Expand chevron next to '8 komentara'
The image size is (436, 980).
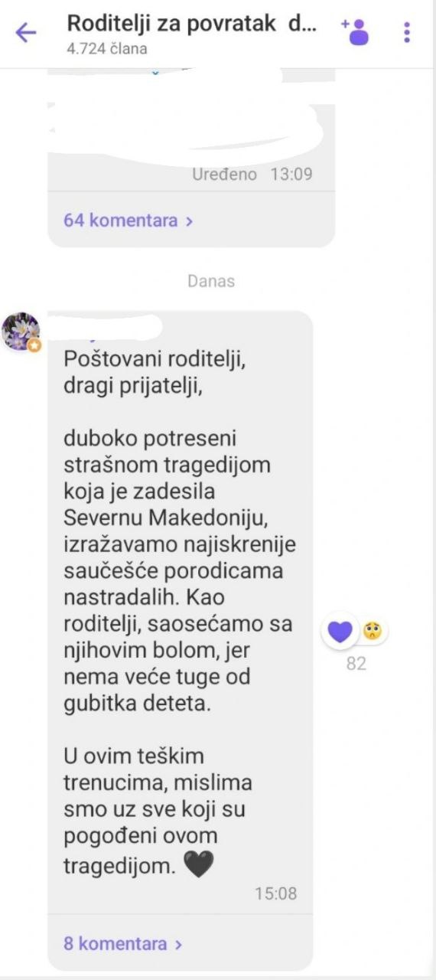[x=178, y=945]
